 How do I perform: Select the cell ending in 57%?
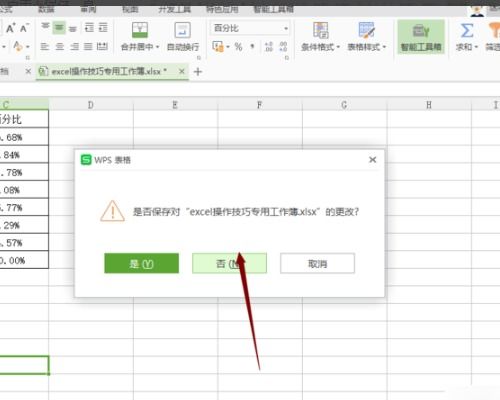(x=24, y=243)
